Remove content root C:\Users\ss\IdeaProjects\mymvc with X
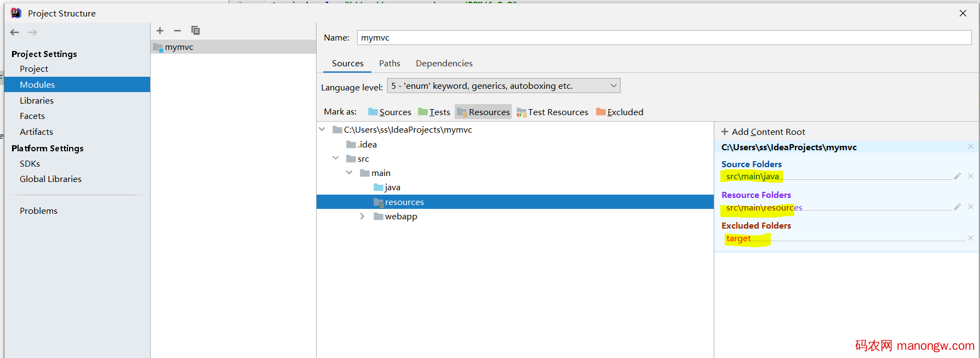 pos(971,146)
